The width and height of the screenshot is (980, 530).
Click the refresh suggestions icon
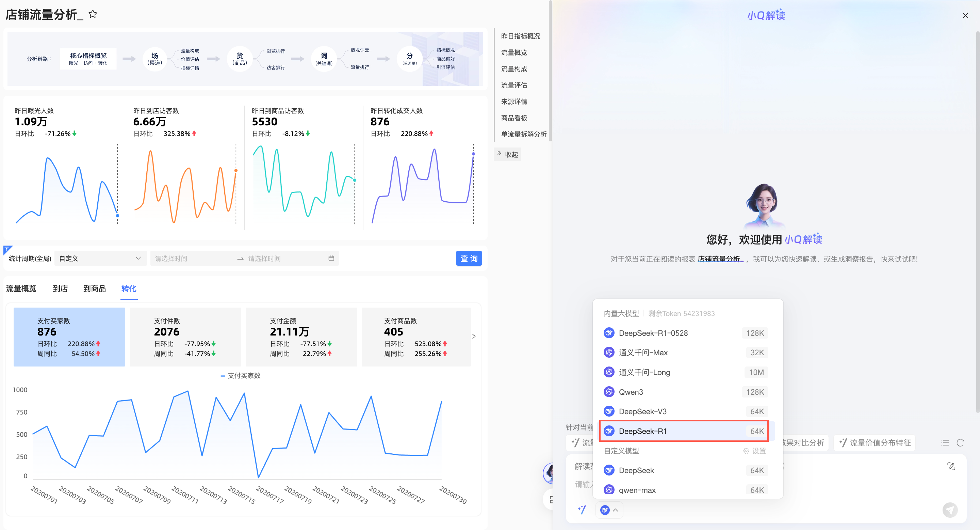960,442
